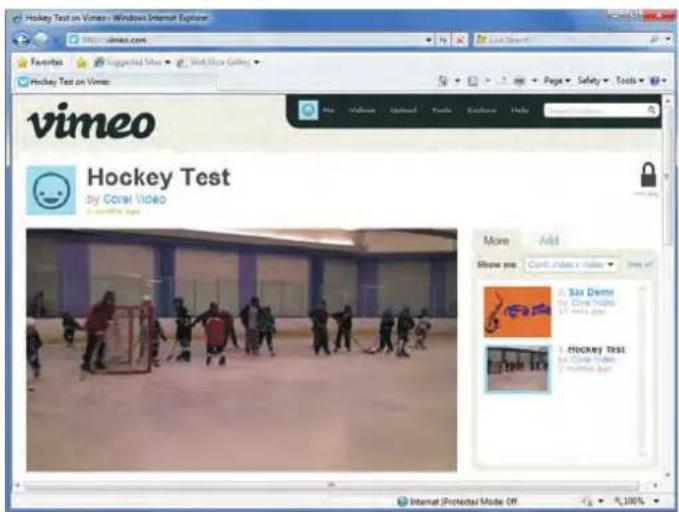
Task: Click the Sax Demo title link
Action: point(591,292)
